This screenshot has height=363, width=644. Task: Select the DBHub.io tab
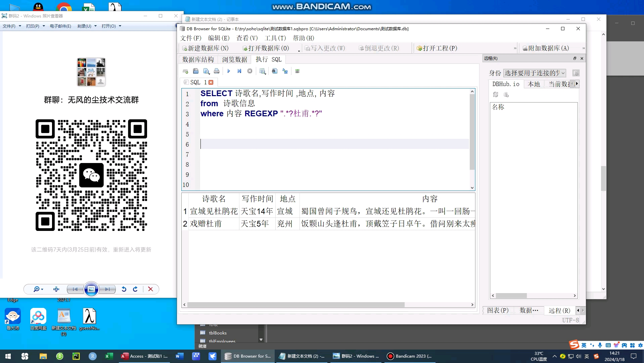click(506, 84)
